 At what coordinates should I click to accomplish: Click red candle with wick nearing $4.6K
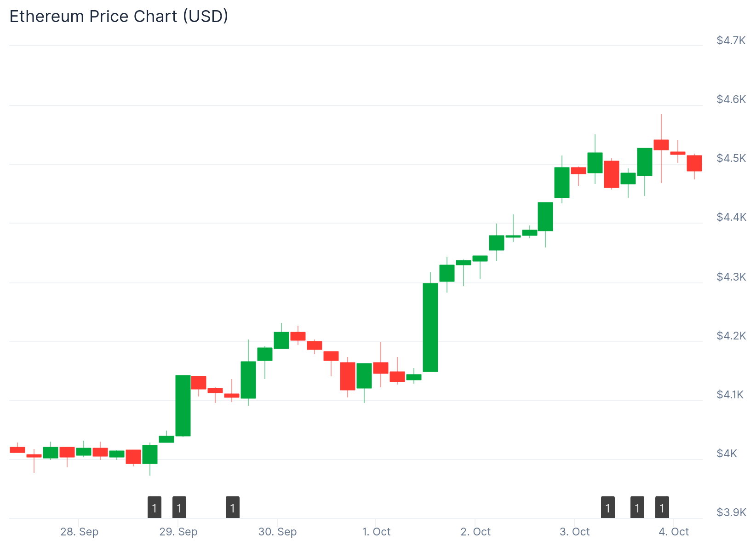661,144
